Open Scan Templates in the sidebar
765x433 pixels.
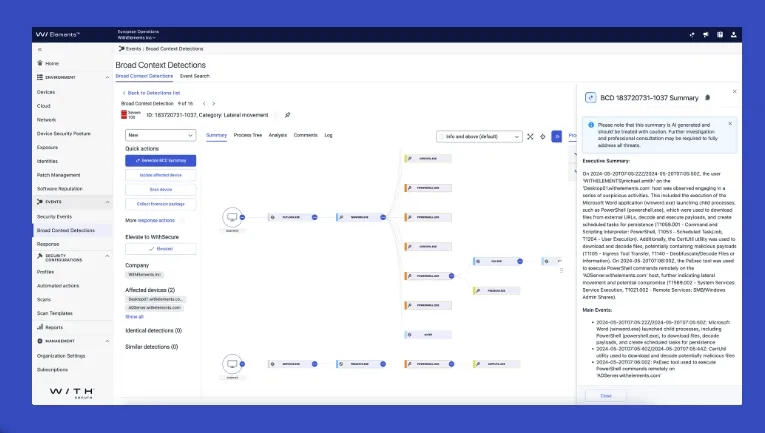[x=55, y=314]
